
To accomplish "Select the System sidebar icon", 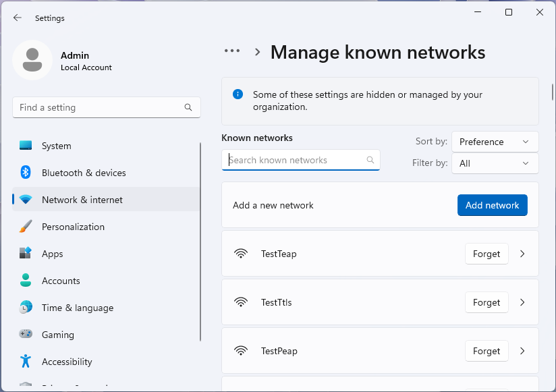I will pyautogui.click(x=25, y=146).
